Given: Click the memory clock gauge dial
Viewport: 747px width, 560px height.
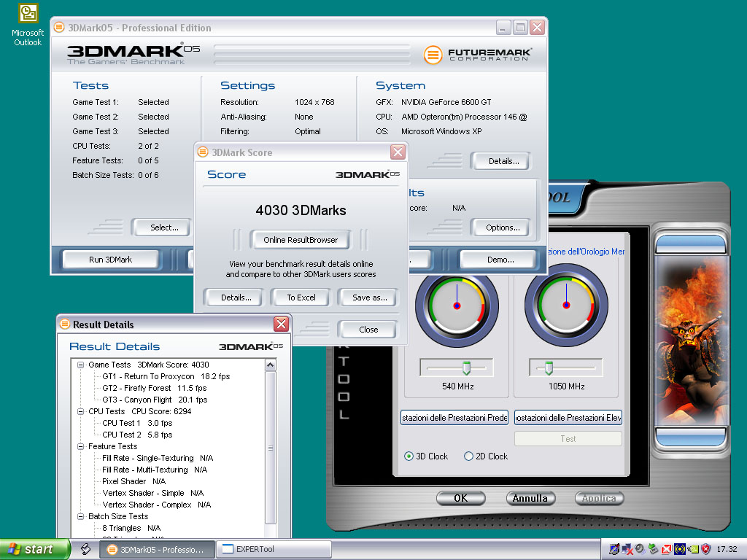Looking at the screenshot, I should pos(566,306).
